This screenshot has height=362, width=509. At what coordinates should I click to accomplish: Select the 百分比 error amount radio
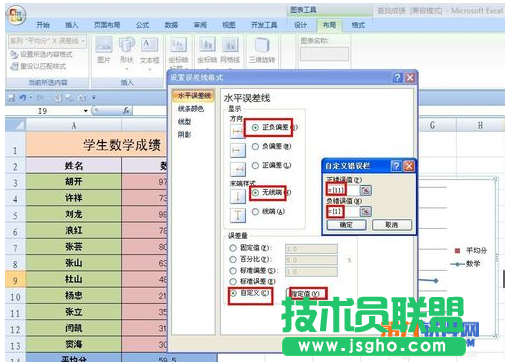(x=233, y=259)
